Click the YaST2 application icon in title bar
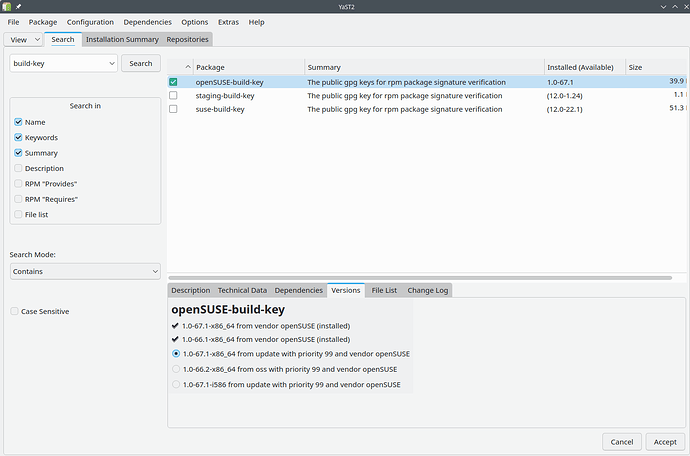The image size is (690, 456). [7, 7]
